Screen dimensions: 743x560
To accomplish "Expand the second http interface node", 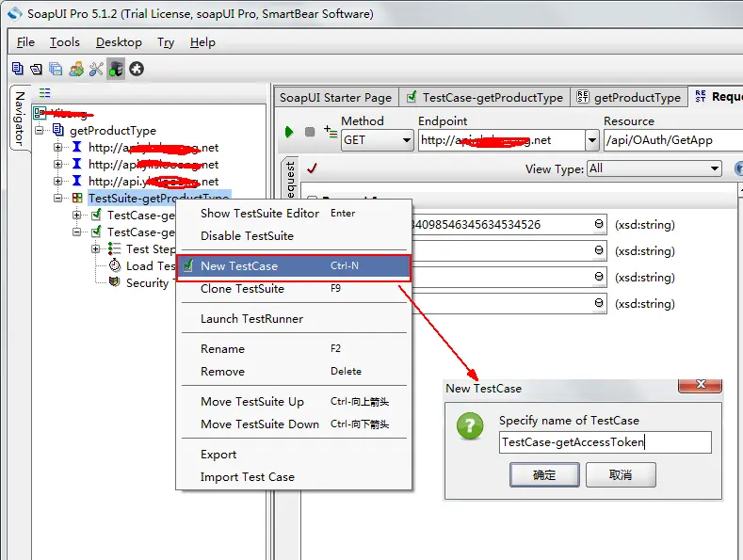I will (x=57, y=164).
